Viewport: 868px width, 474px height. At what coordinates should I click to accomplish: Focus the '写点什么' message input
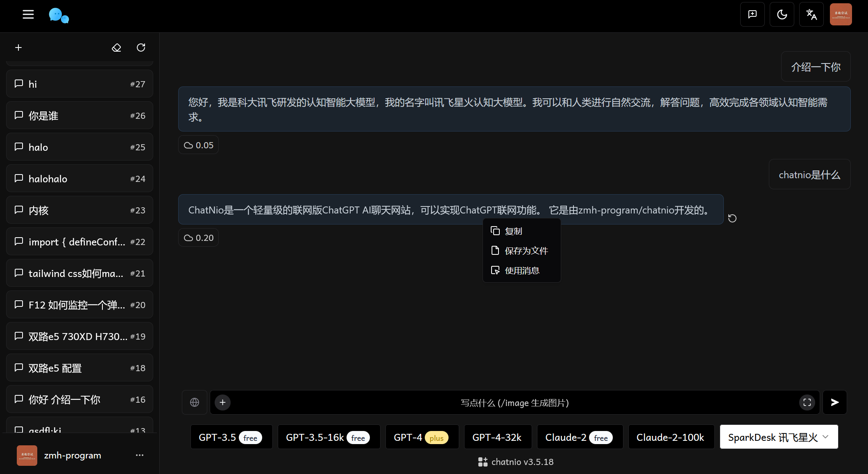(514, 403)
